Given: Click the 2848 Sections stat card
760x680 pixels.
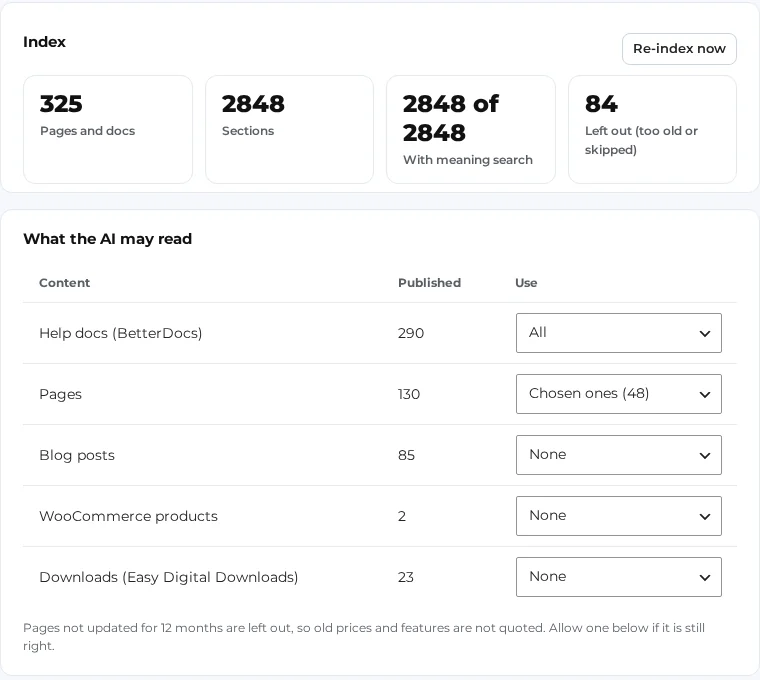Looking at the screenshot, I should point(289,129).
